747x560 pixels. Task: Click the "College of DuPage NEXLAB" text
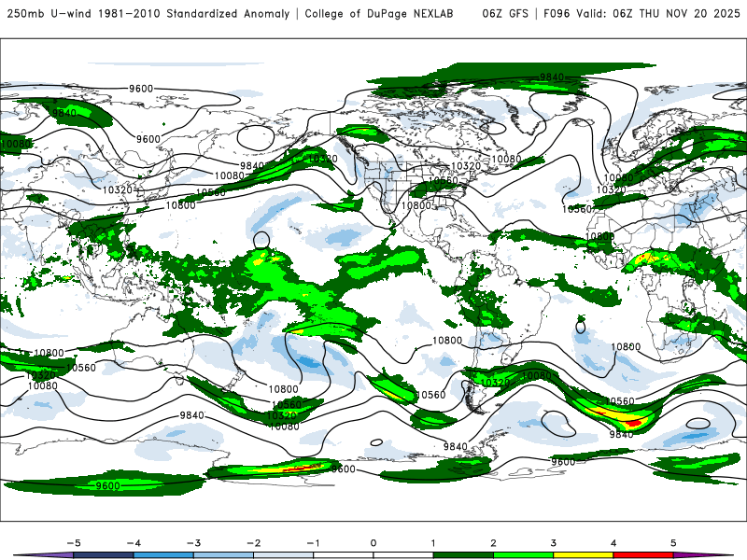379,14
